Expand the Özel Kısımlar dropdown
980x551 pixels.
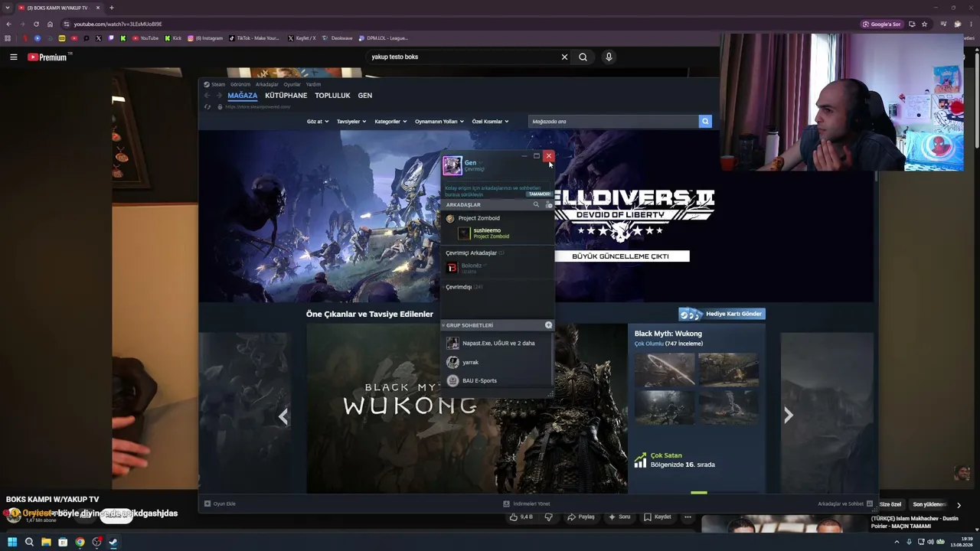point(490,122)
